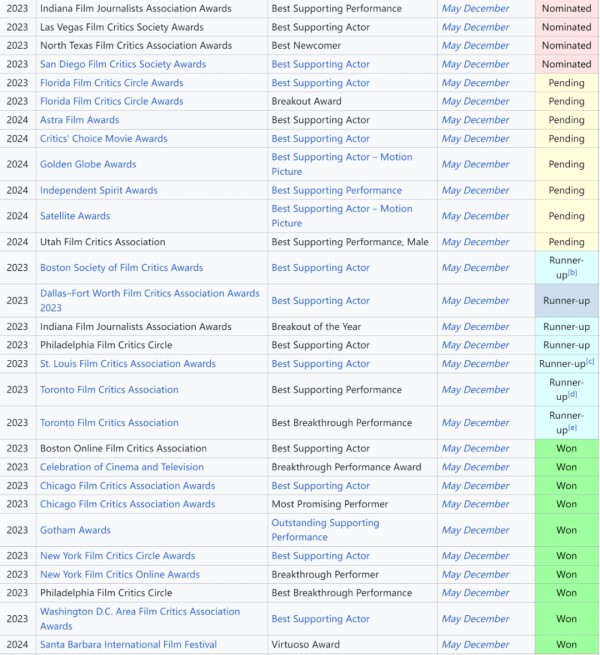This screenshot has width=600, height=655.
Task: Open Dallas–Fort Worth Film Critics Association Awards 2023
Action: tap(150, 300)
